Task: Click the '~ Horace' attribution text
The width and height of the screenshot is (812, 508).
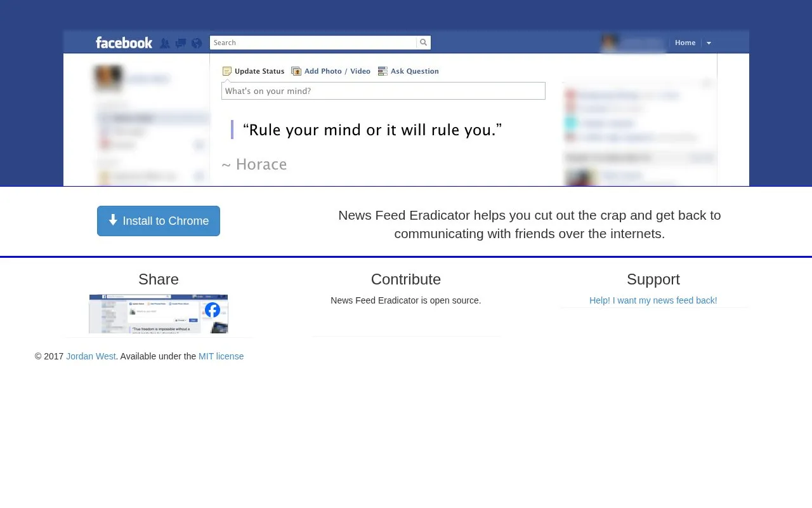Action: [254, 164]
